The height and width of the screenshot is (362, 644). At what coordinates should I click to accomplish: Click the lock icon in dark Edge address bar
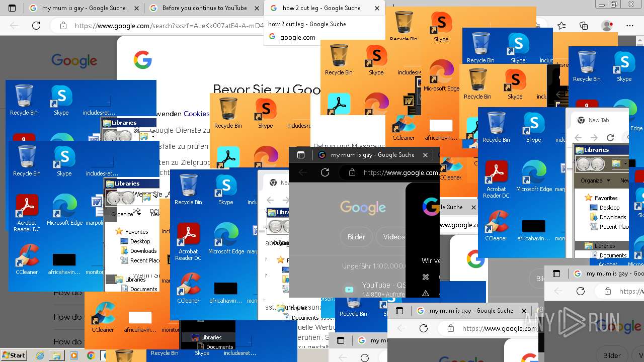(x=352, y=172)
